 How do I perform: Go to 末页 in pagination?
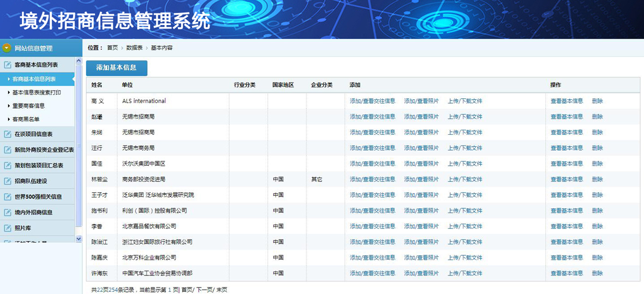pos(222,290)
